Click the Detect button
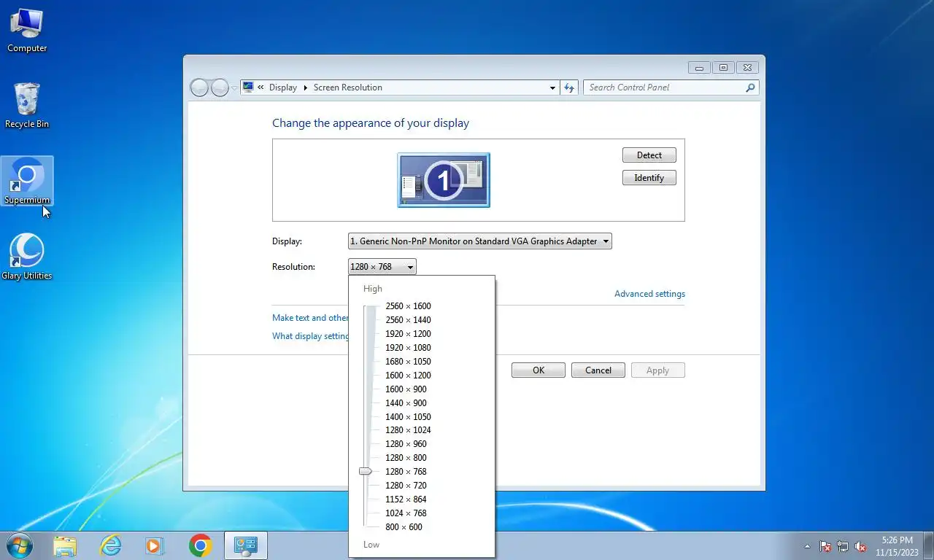Screen dimensions: 934x560 coord(649,155)
